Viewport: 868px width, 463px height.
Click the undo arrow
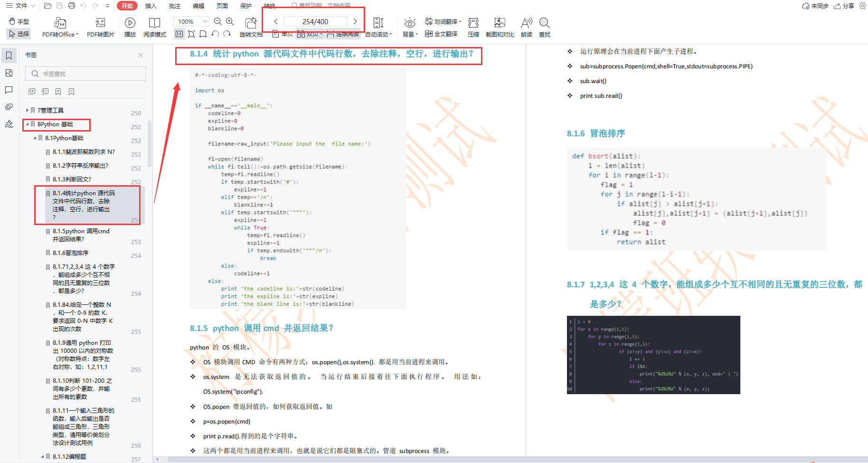tap(84, 6)
